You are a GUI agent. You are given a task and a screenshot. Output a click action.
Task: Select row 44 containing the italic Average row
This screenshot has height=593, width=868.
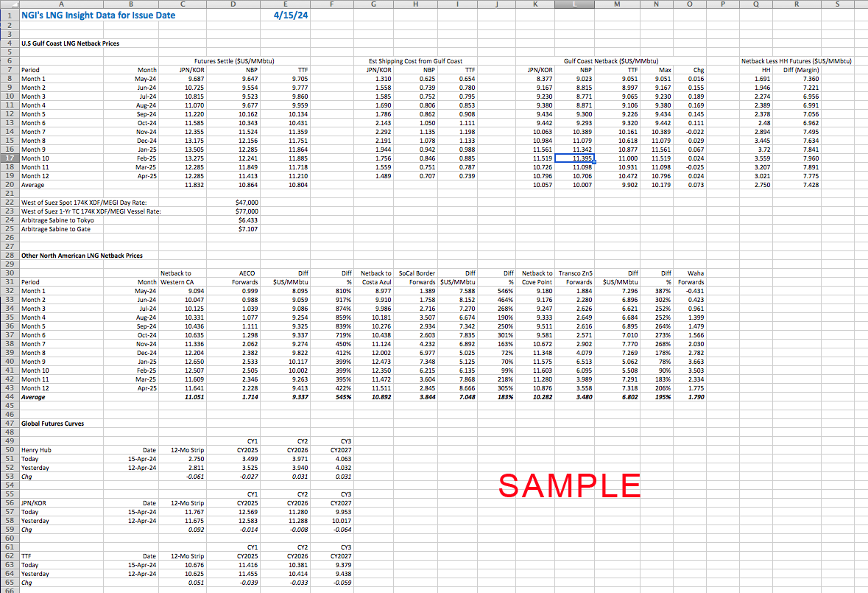[x=9, y=396]
